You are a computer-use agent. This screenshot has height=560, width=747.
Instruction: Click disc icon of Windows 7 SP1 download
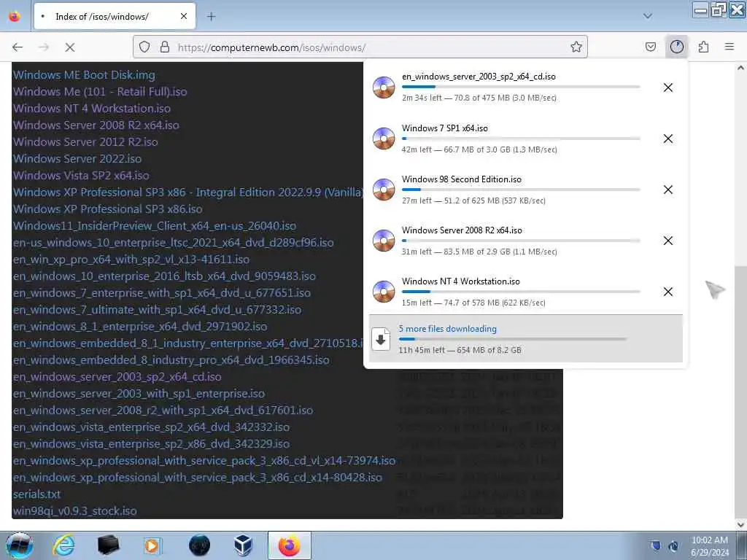point(384,139)
